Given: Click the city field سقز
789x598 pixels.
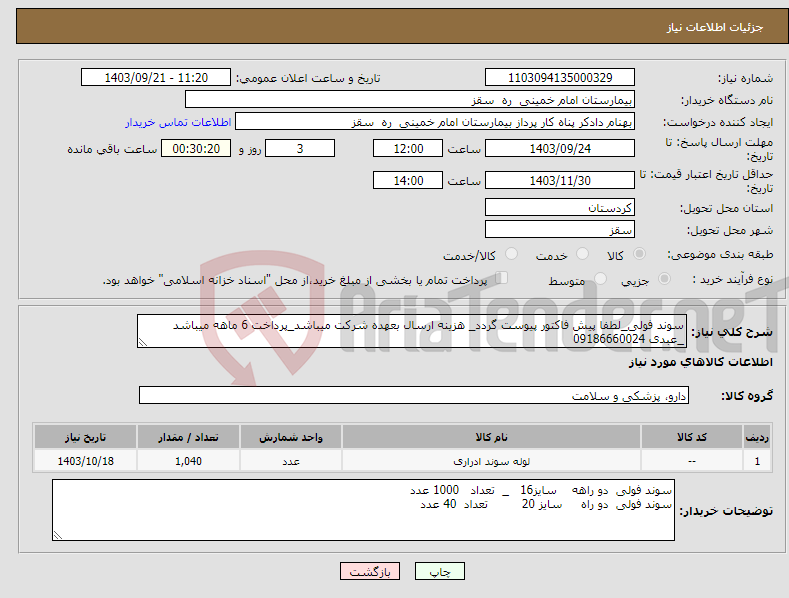Looking at the screenshot, I should [560, 230].
